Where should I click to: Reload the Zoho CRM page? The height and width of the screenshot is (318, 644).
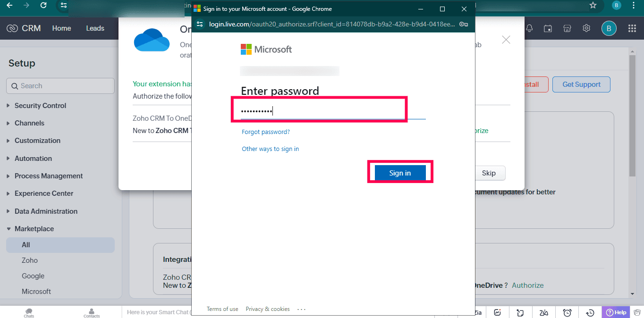(43, 6)
